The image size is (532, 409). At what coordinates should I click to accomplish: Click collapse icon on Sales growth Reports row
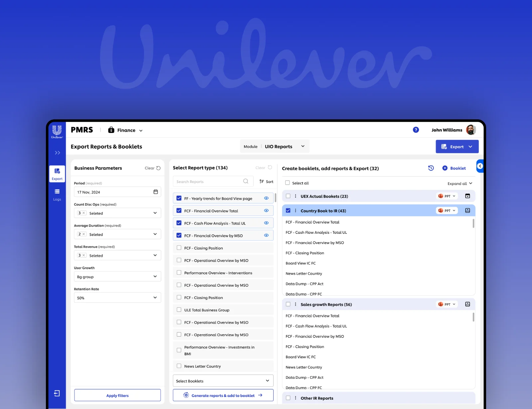(x=467, y=304)
